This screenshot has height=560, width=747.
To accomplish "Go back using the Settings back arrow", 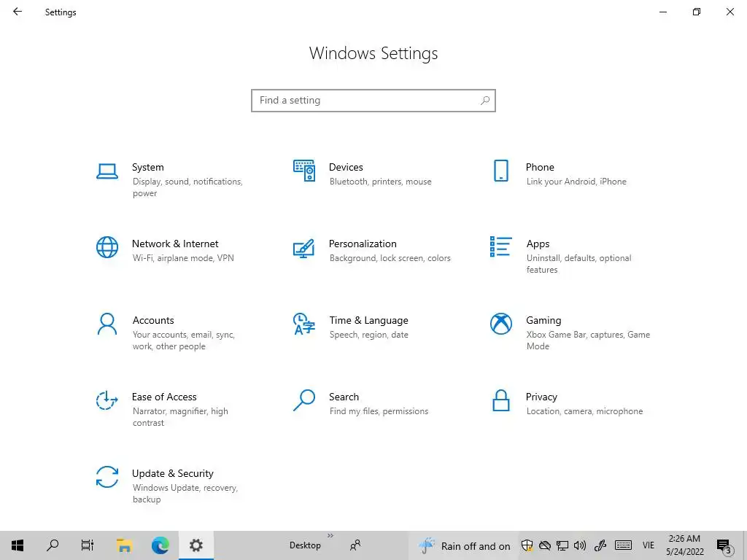I will [18, 12].
